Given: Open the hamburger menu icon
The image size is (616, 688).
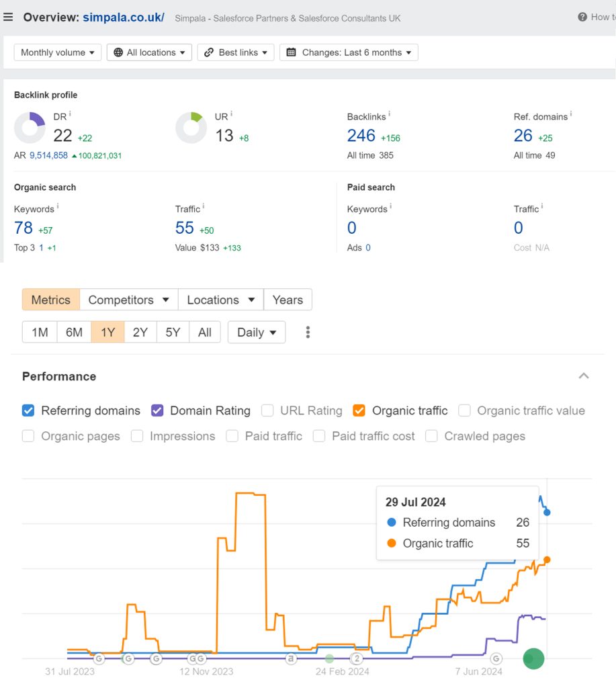Looking at the screenshot, I should [x=8, y=17].
